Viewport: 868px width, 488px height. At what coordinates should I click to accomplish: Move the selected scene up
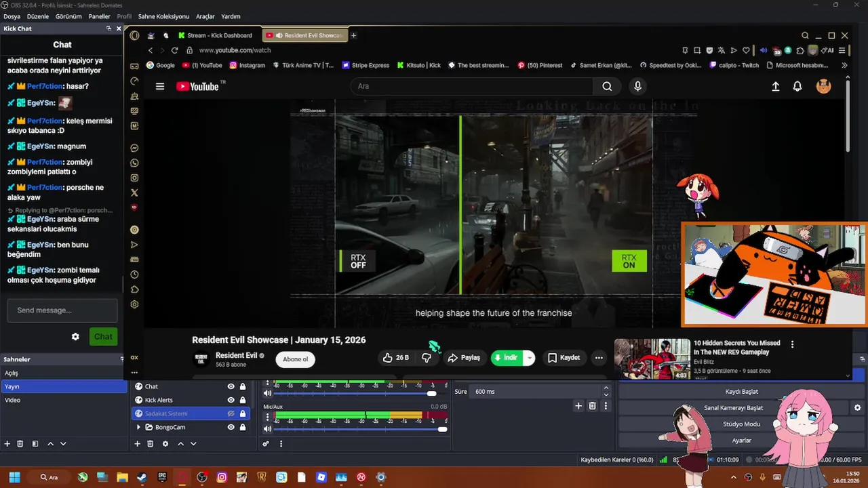pos(50,444)
